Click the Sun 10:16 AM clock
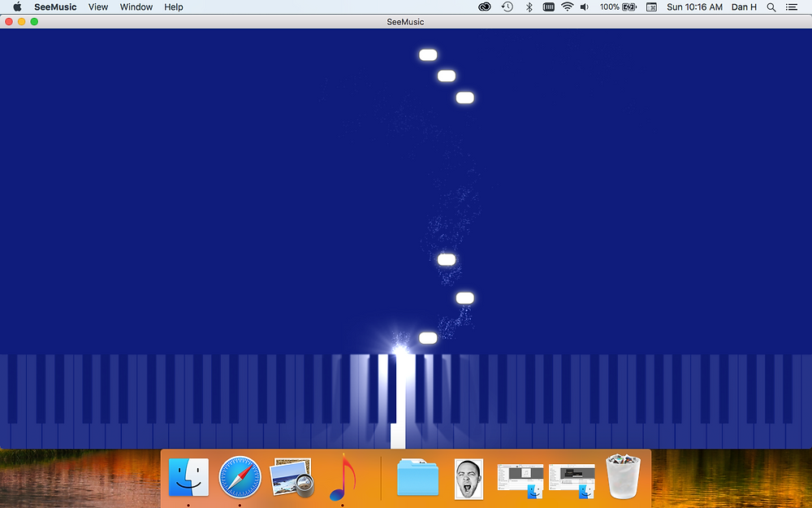 tap(694, 7)
